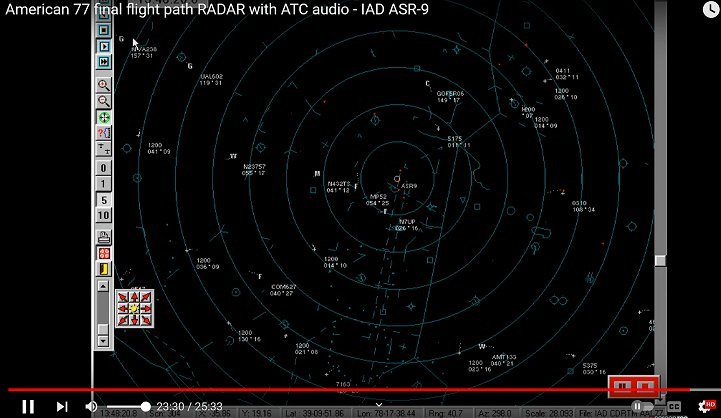Screen dimensions: 721x418
Task: Click the 5375 transponder code label
Action: [590, 366]
